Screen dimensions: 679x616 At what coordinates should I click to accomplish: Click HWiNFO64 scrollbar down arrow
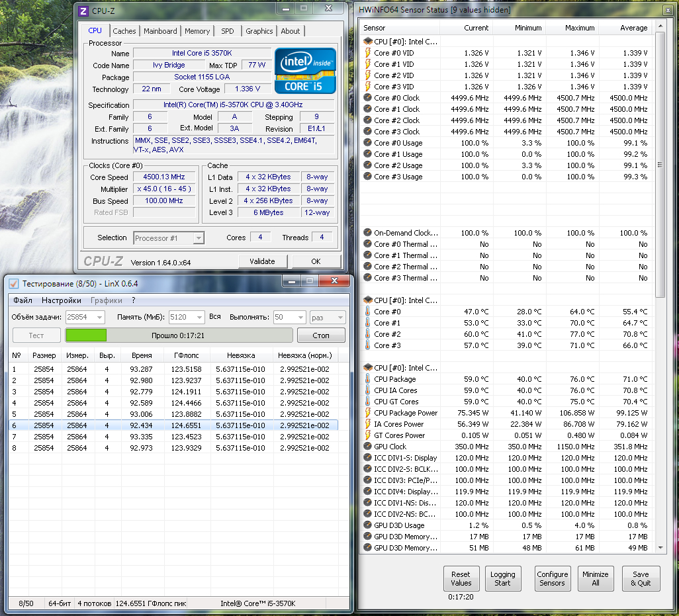pyautogui.click(x=660, y=548)
